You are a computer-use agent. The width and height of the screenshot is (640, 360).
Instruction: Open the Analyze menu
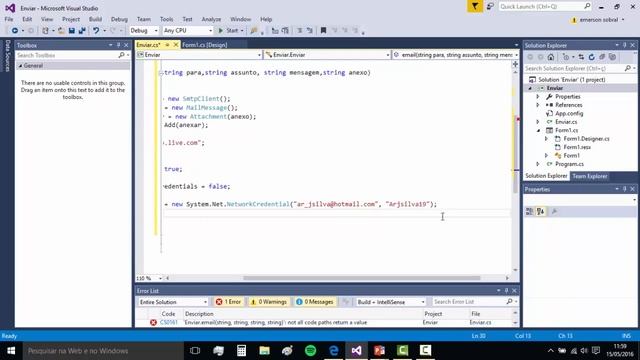coord(211,19)
